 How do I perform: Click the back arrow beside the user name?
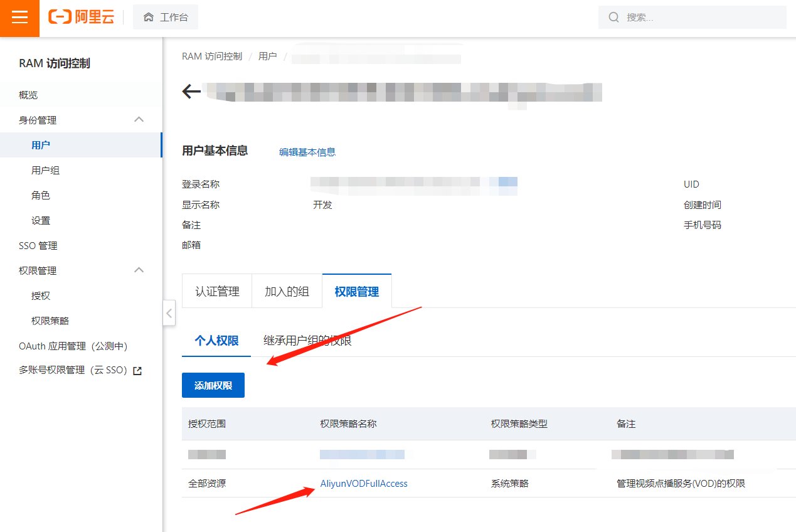point(190,91)
